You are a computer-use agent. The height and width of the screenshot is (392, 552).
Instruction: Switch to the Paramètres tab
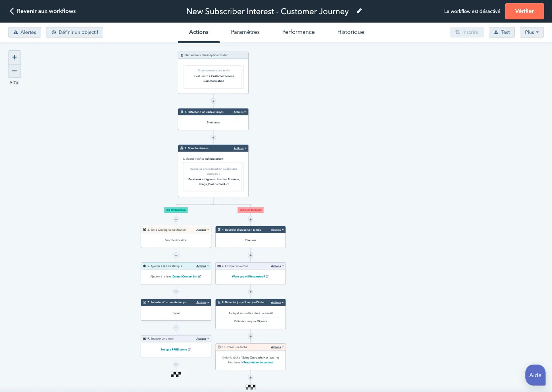click(245, 32)
